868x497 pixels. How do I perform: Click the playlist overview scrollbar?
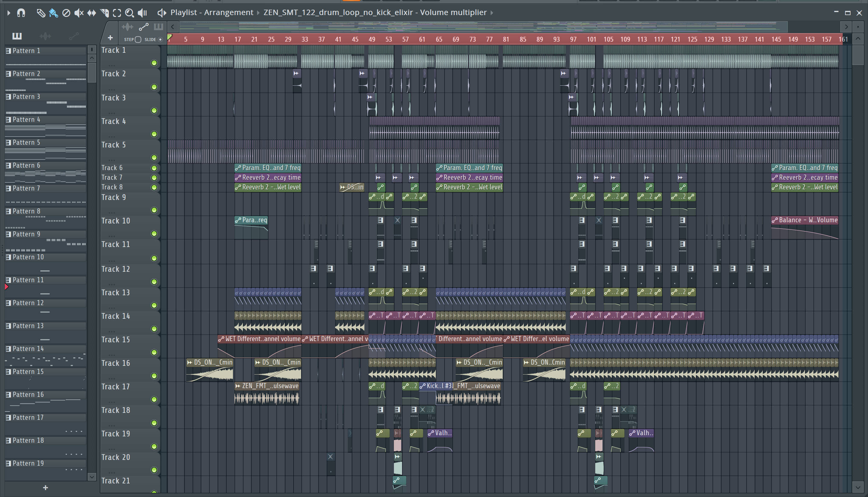pos(483,27)
